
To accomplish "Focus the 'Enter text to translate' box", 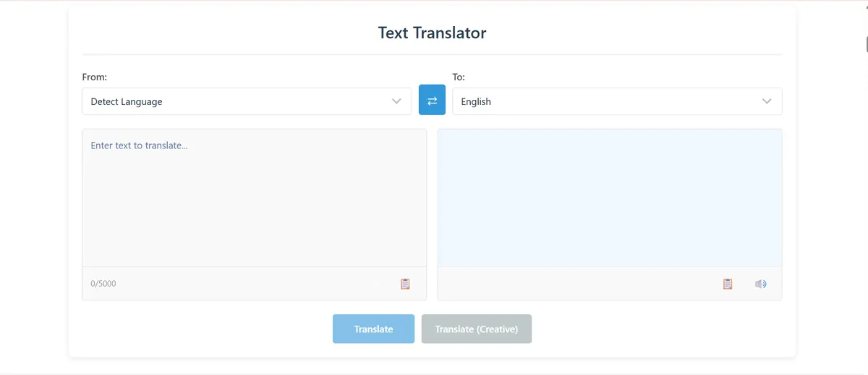I will click(254, 198).
